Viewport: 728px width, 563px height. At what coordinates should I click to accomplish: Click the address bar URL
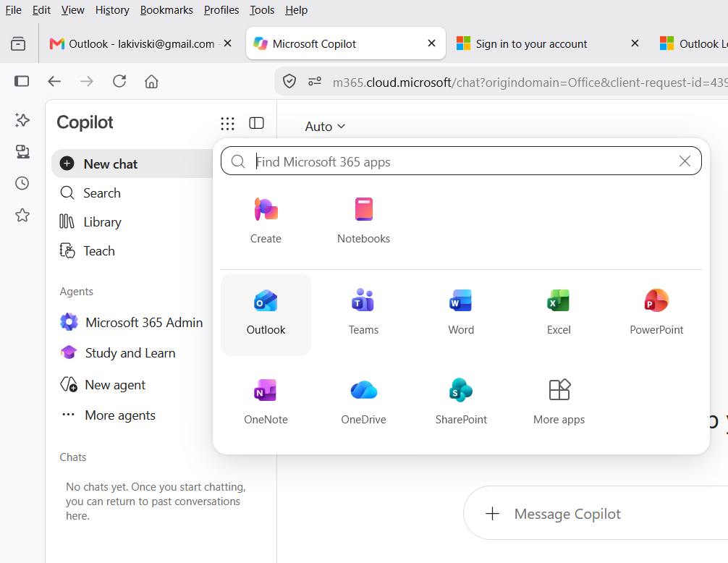530,82
